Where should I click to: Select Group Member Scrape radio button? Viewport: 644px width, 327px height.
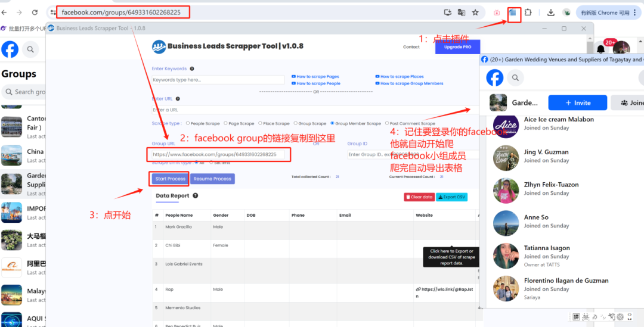pos(332,123)
